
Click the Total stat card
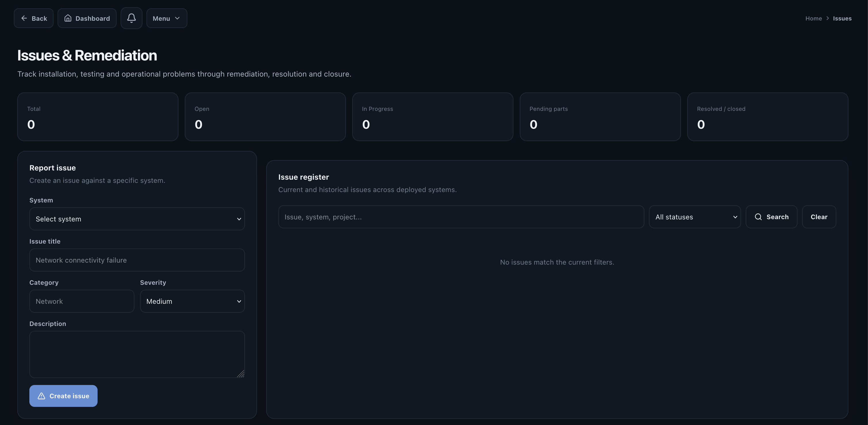pyautogui.click(x=98, y=117)
